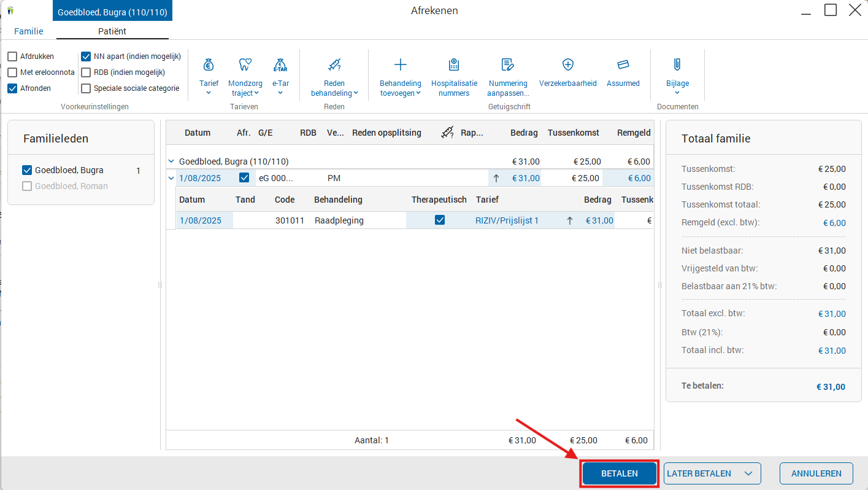Open Verzekerbaarheid shield icon

click(568, 65)
